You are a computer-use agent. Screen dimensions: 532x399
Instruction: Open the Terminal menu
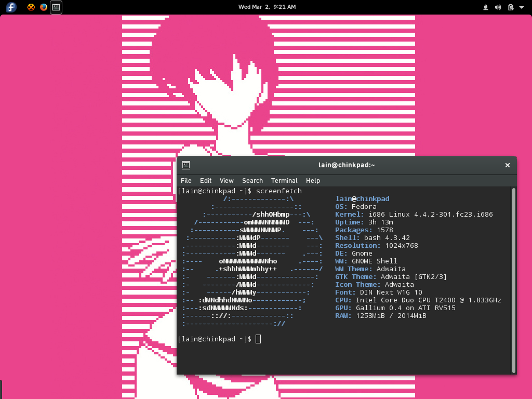(284, 181)
